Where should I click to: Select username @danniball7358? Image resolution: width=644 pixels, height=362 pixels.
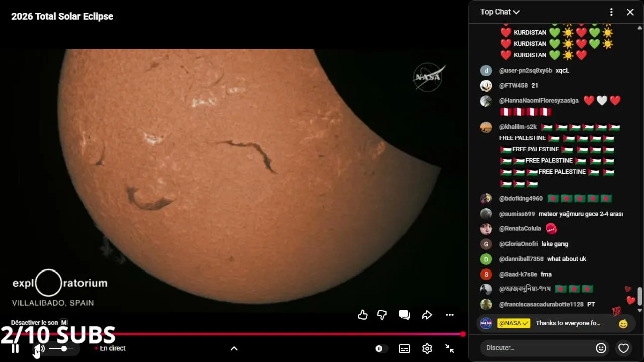point(521,259)
